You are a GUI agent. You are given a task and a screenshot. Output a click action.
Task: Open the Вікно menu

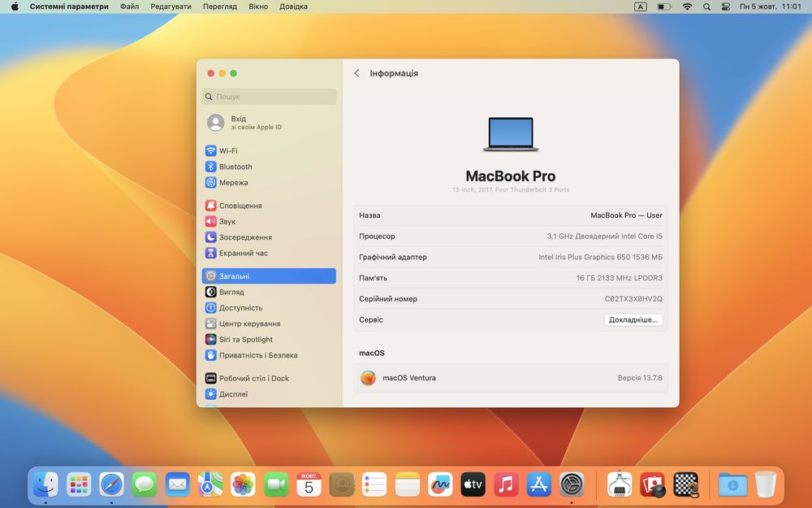point(258,7)
